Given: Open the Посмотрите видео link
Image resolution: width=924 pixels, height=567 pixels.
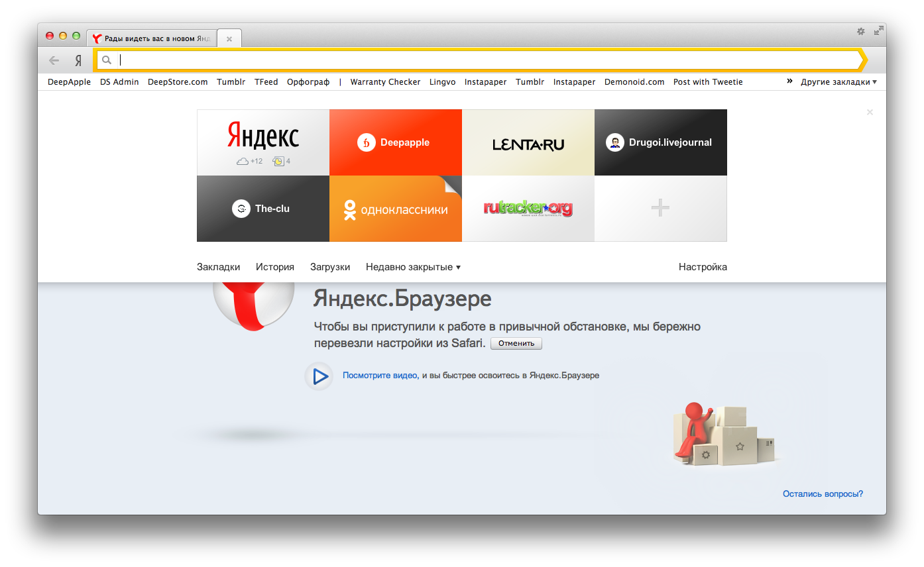Looking at the screenshot, I should click(x=380, y=376).
